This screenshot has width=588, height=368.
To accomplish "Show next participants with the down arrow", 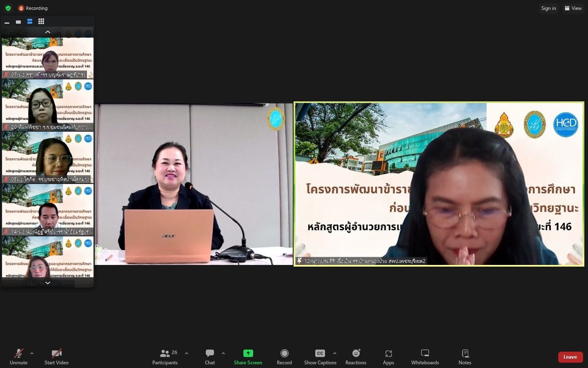I will click(x=48, y=283).
